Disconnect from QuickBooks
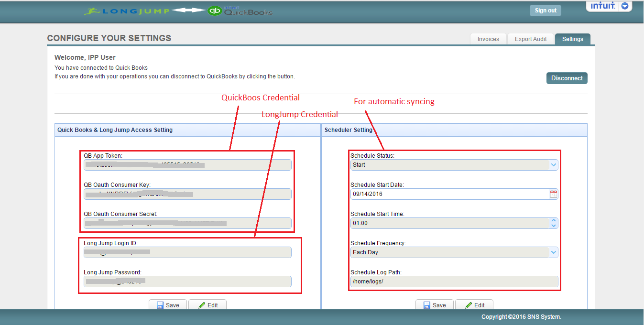644x325 pixels. click(567, 78)
